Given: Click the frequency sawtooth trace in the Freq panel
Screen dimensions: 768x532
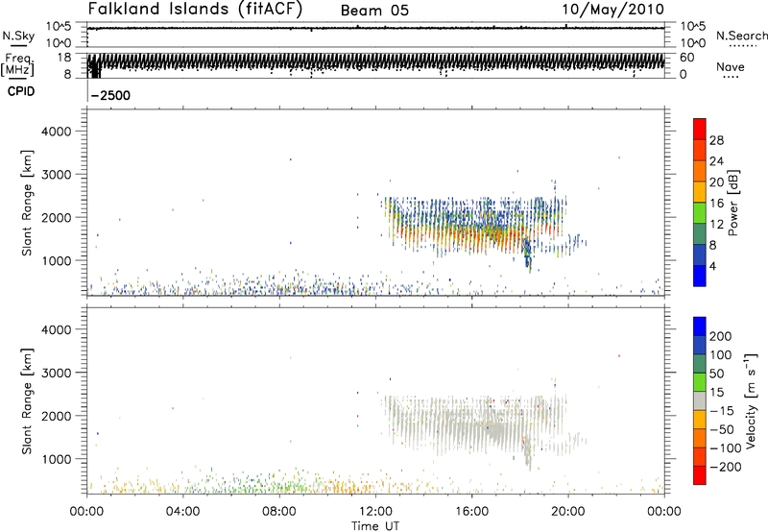Looking at the screenshot, I should point(375,62).
